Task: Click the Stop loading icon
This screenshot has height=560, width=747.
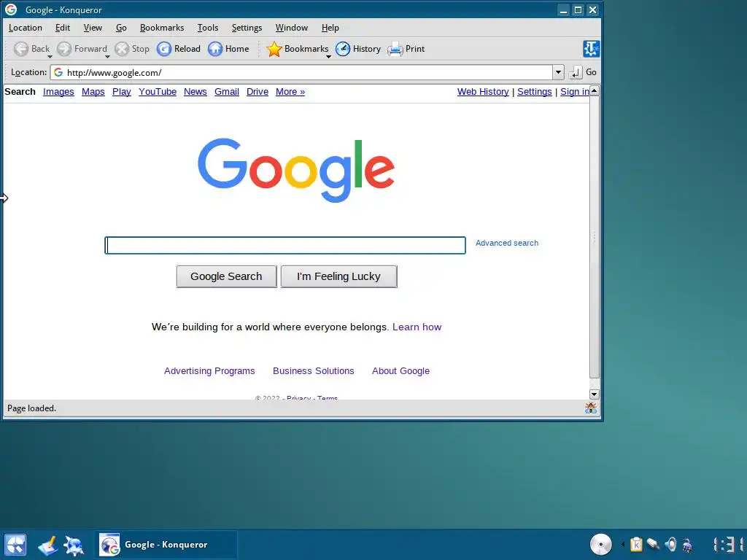Action: pyautogui.click(x=122, y=49)
